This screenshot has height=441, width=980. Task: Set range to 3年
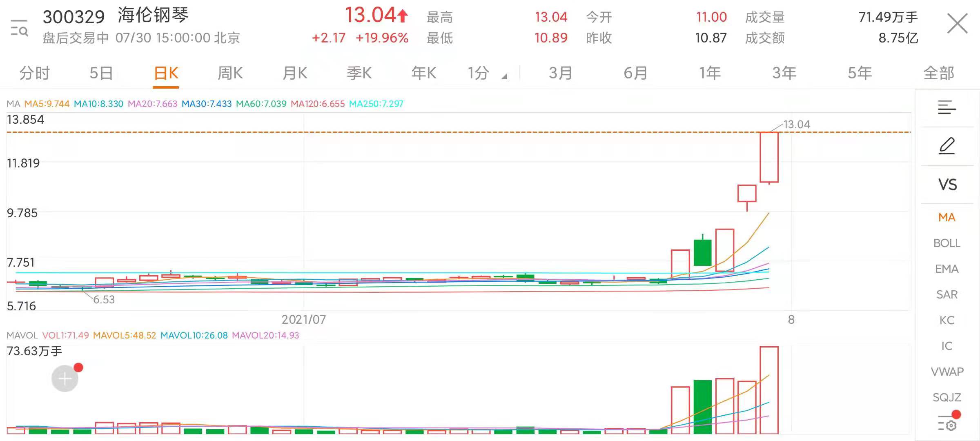[784, 73]
